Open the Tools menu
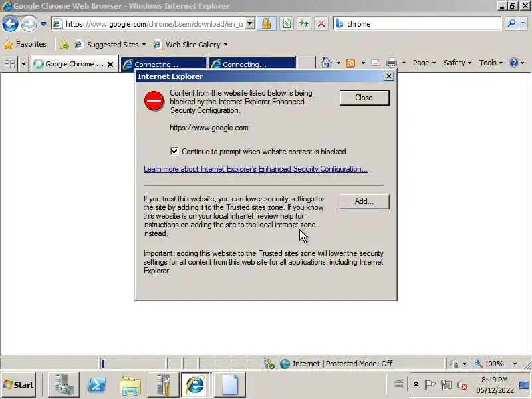 491,63
